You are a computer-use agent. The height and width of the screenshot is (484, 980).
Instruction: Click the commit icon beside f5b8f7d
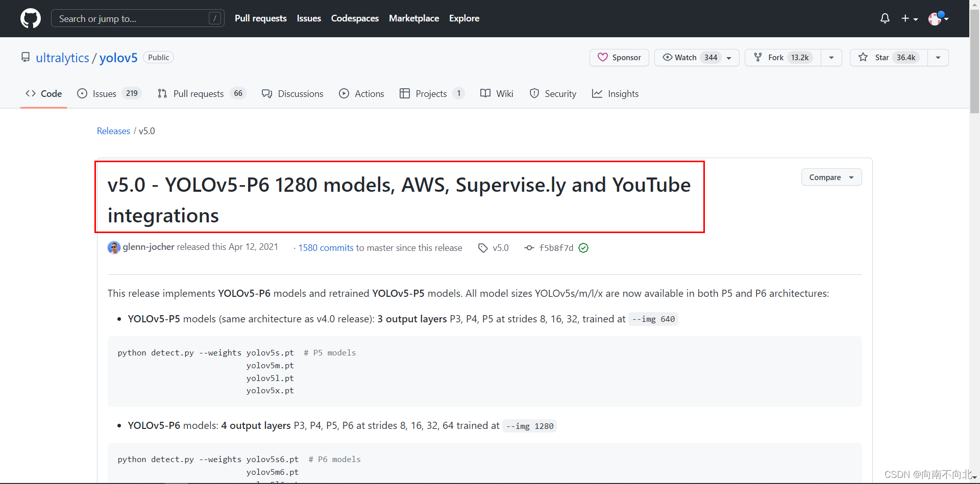tap(529, 248)
